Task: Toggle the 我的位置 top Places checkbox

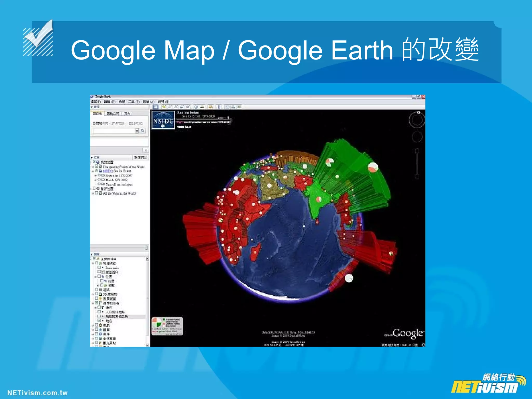Action: click(x=94, y=162)
